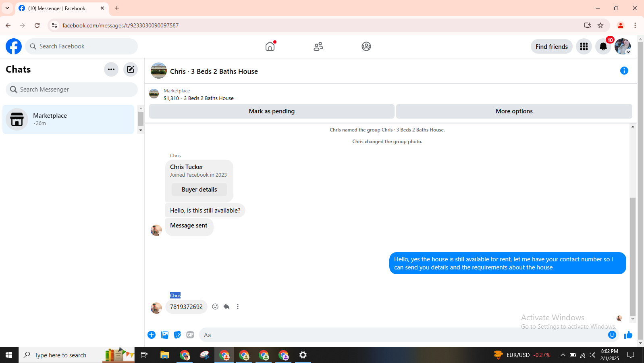This screenshot has width=644, height=363.
Task: View site information icon in address bar
Action: 54,25
